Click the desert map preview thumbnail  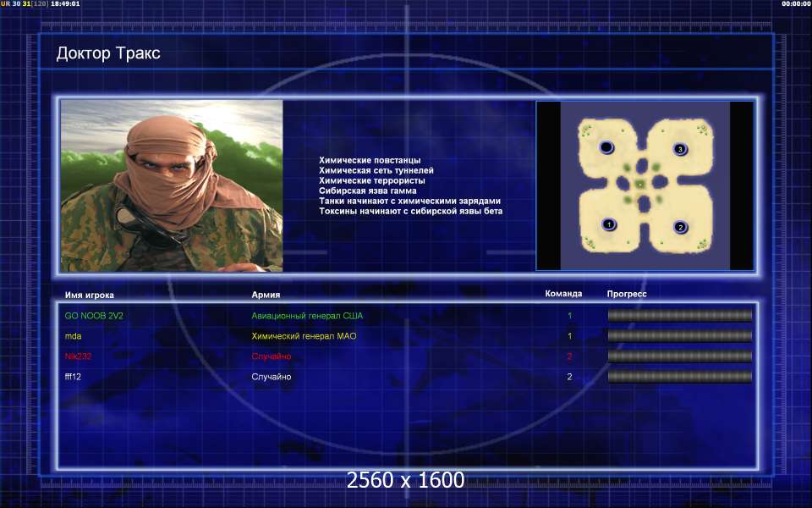(645, 185)
